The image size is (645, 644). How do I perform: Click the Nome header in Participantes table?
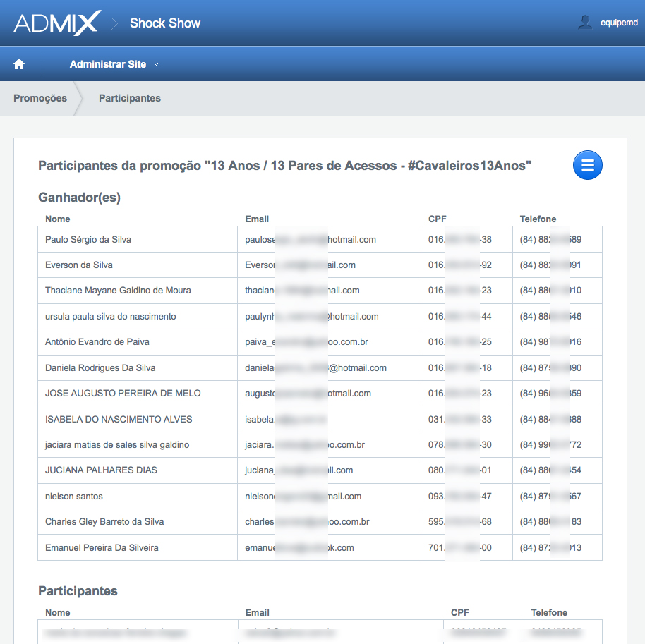(x=58, y=612)
